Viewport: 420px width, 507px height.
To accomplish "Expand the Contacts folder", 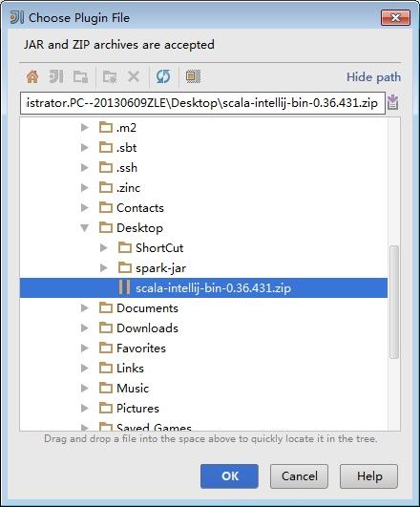I will (x=85, y=207).
